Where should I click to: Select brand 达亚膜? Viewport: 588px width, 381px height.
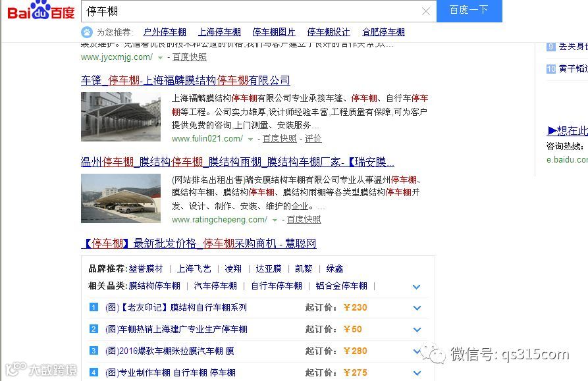(269, 268)
